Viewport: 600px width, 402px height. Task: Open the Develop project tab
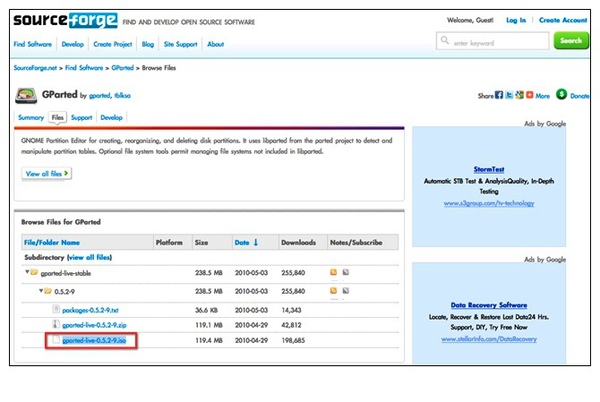click(x=111, y=117)
